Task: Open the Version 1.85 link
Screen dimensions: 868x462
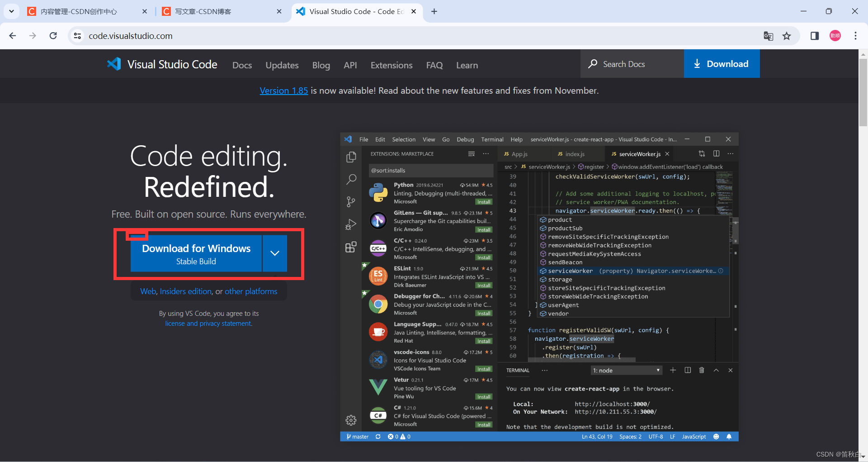Action: point(284,90)
